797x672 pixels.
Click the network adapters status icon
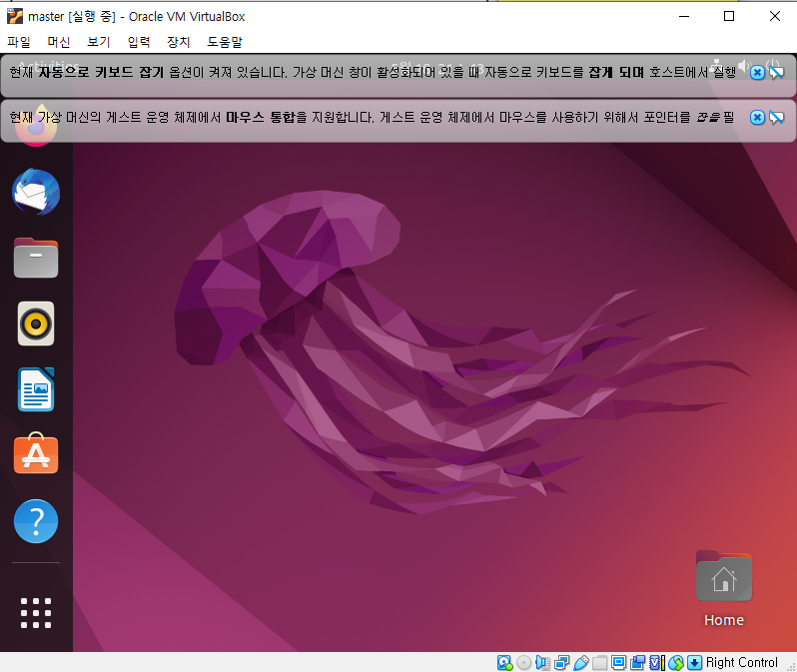561,662
